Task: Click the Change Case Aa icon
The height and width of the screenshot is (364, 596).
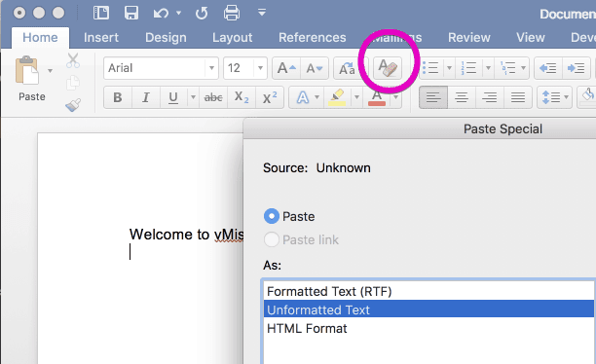Action: click(x=347, y=68)
